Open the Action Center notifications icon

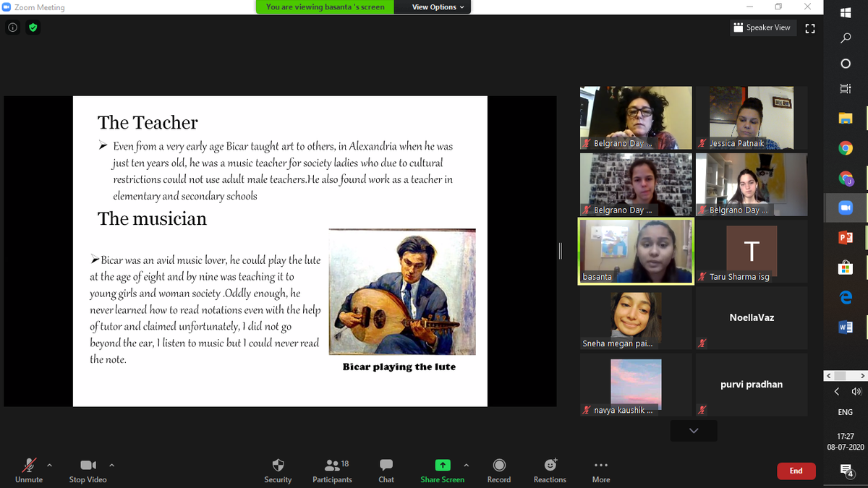pos(846,471)
